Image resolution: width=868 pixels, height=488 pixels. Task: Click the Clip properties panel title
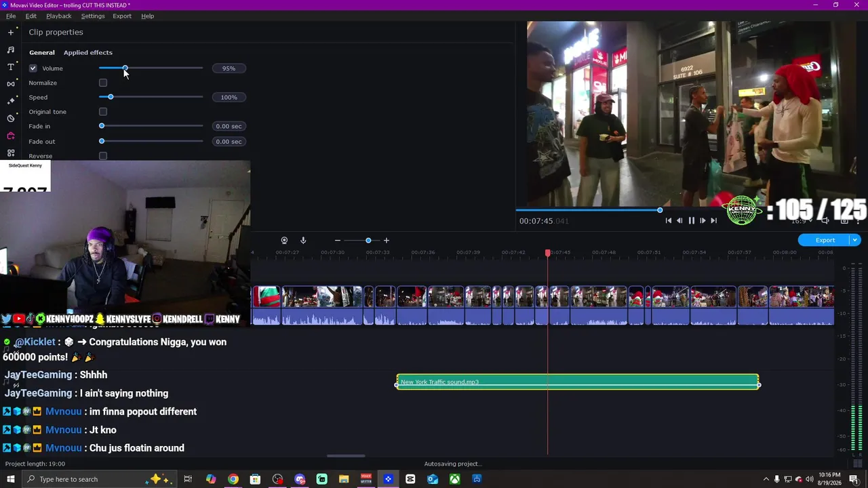tap(56, 33)
